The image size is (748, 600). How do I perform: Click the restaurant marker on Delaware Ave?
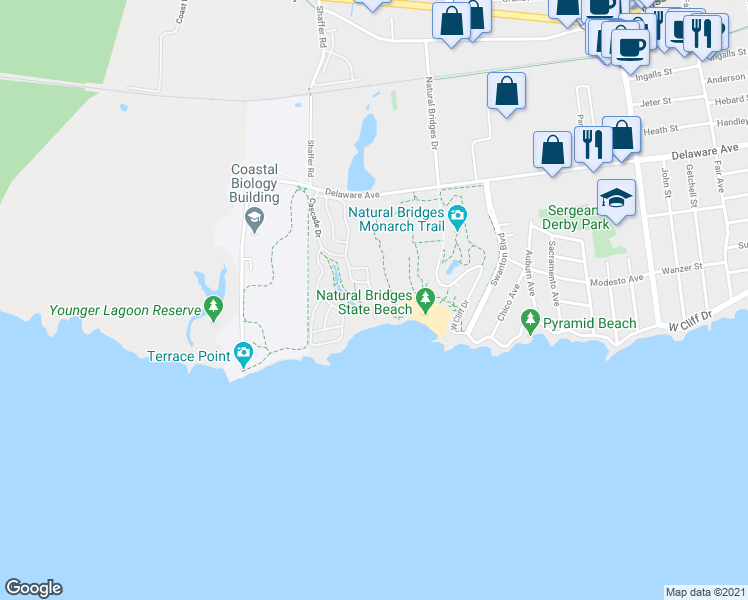pyautogui.click(x=593, y=147)
